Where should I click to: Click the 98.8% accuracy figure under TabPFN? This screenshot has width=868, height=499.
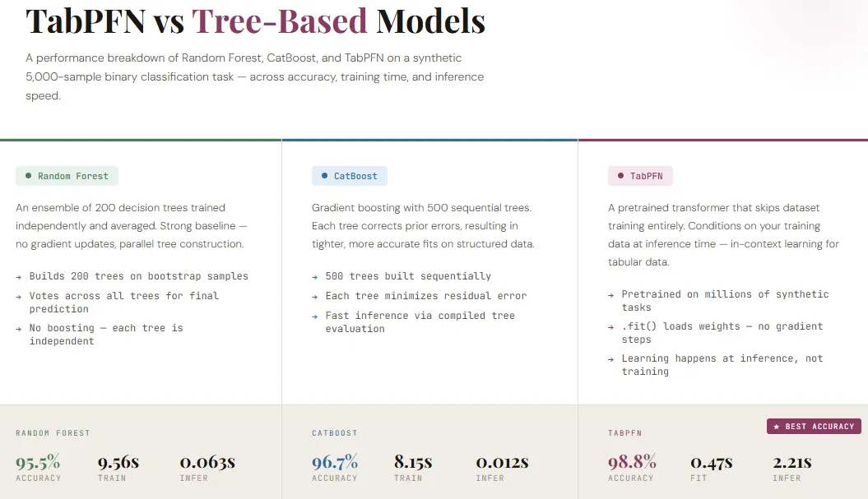click(632, 462)
